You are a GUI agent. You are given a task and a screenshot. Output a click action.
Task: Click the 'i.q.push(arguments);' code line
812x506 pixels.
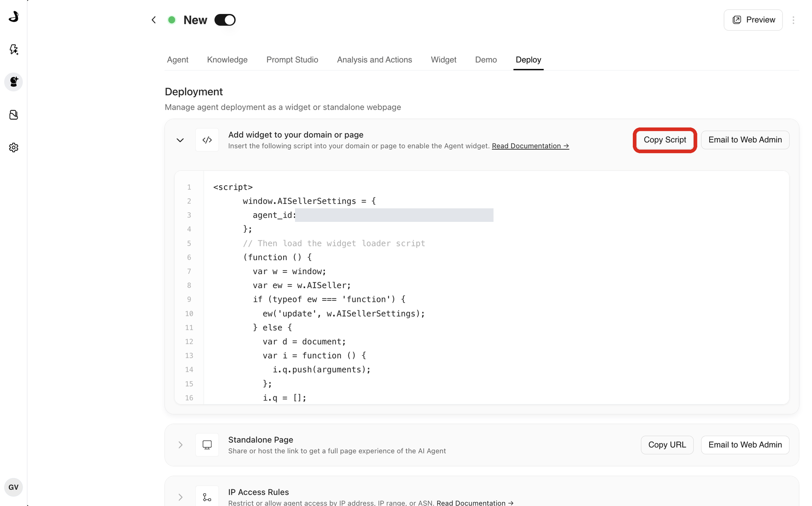322,370
